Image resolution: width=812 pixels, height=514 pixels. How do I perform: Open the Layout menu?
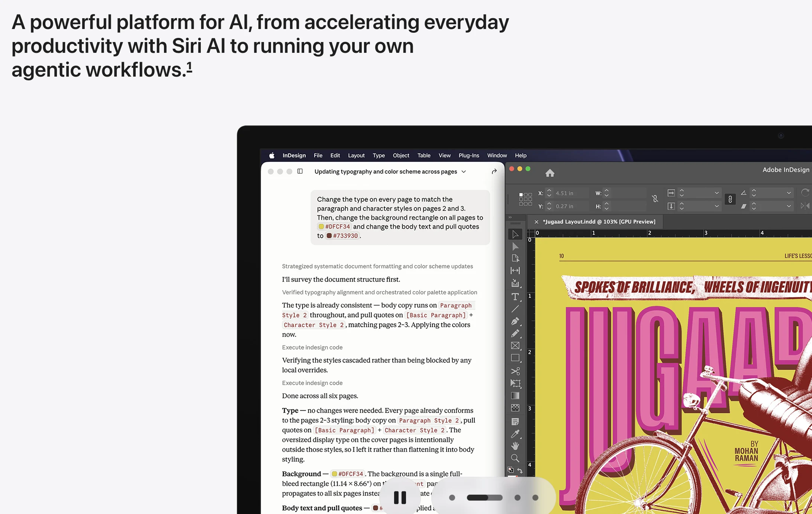[x=356, y=155]
